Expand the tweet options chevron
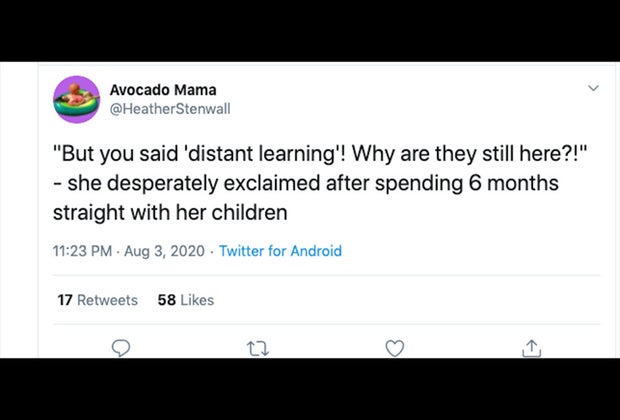Image resolution: width=620 pixels, height=420 pixels. tap(592, 89)
